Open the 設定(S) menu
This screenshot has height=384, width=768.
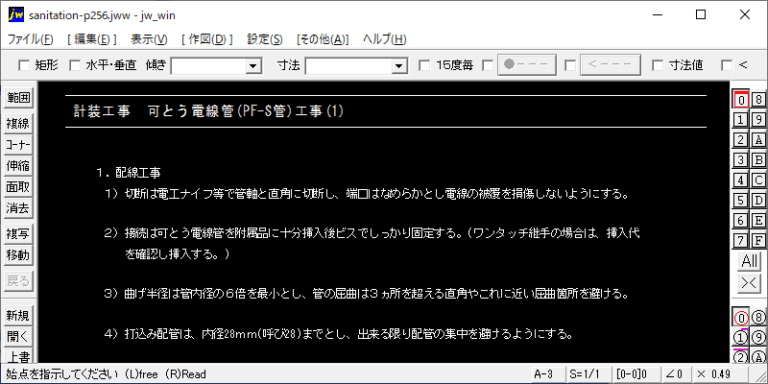point(264,40)
